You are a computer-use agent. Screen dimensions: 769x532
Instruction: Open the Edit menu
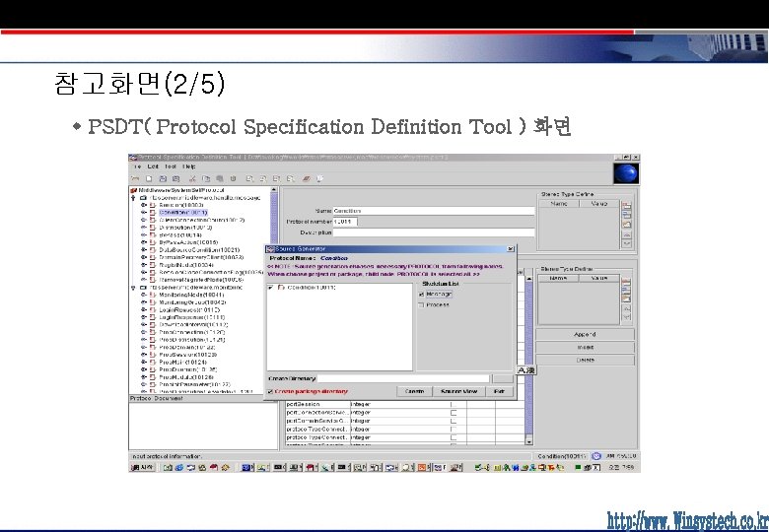click(153, 166)
